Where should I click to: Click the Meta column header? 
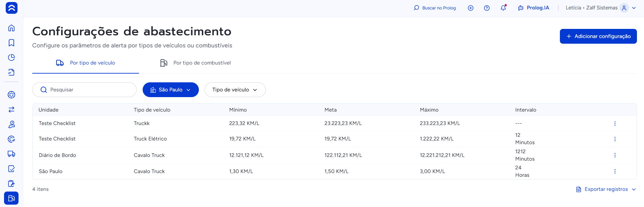coord(330,110)
